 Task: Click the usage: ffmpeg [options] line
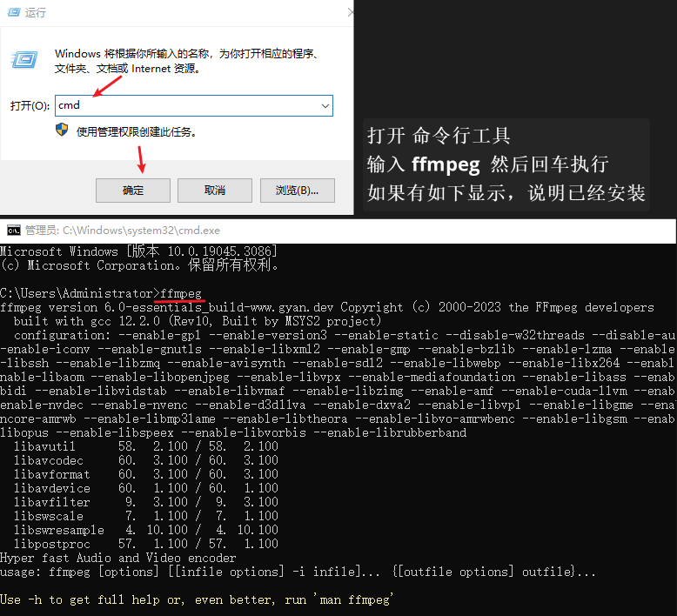click(x=298, y=572)
